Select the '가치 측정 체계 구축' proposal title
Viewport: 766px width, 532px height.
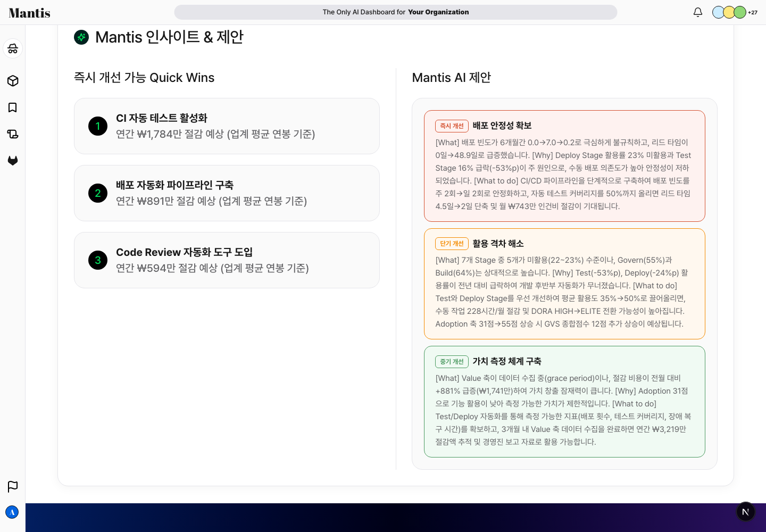tap(507, 361)
